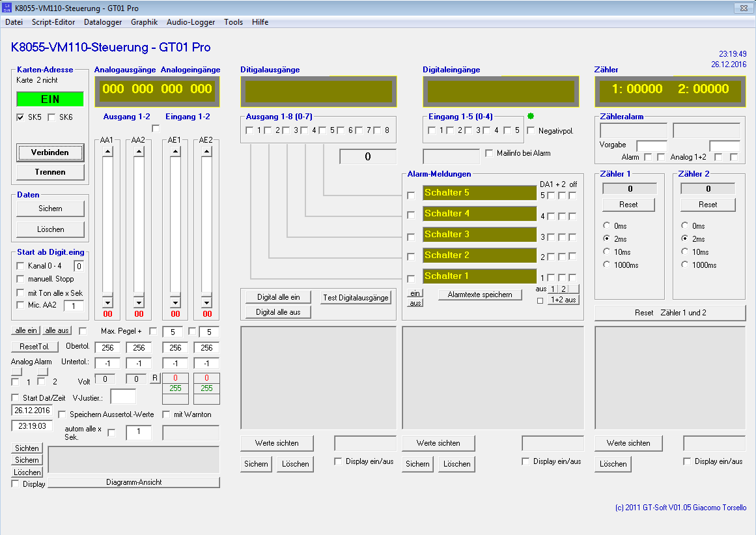Open the Datei menu
This screenshot has height=535, width=756.
tap(14, 22)
